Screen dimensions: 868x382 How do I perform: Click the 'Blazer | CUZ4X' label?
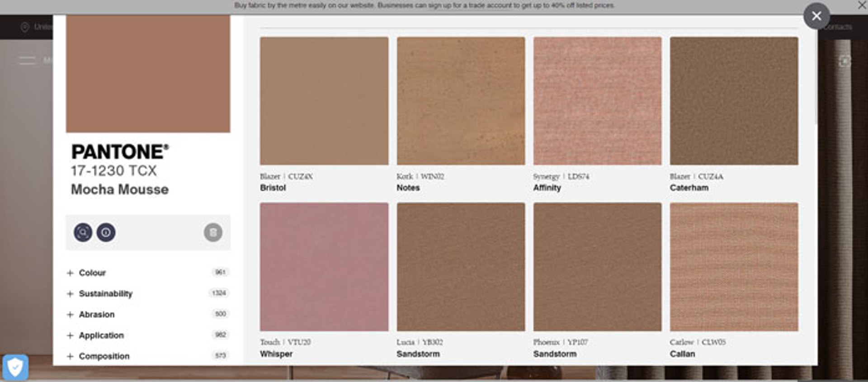(286, 176)
